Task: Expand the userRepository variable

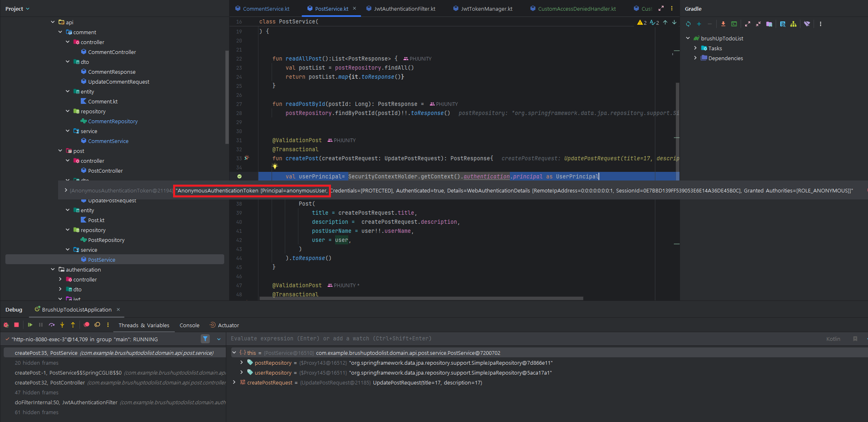Action: click(x=242, y=373)
